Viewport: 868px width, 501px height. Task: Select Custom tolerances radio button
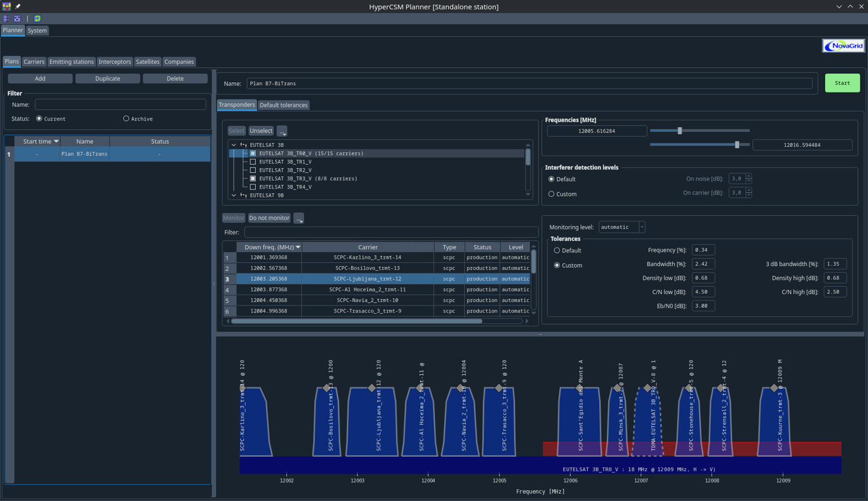tap(557, 265)
